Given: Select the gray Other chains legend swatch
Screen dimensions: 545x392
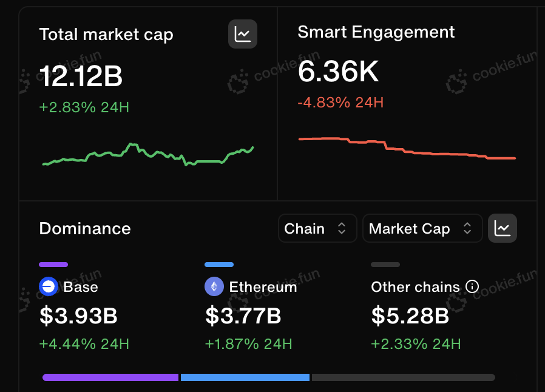Looking at the screenshot, I should [x=385, y=265].
